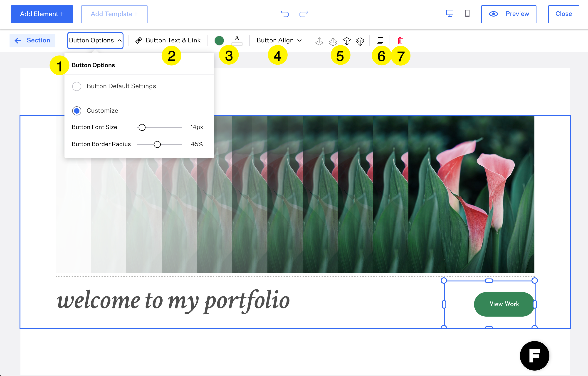Viewport: 588px width, 376px height.
Task: Click the send-to-back layer icon
Action: pos(360,41)
